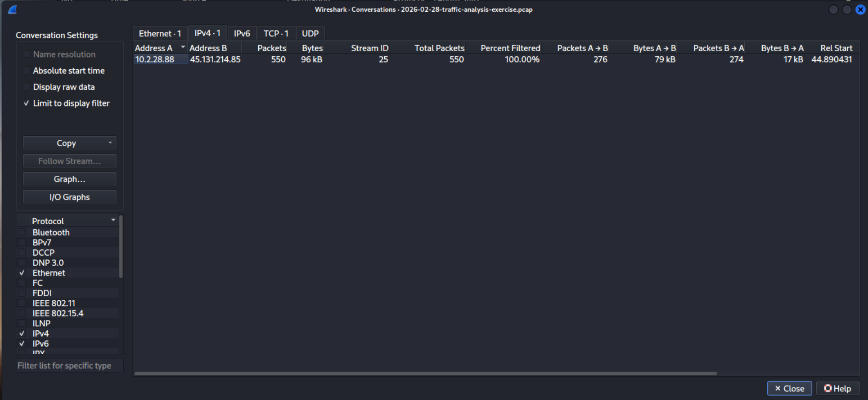Uncheck Limit to display filter
The height and width of the screenshot is (400, 868).
click(x=27, y=103)
